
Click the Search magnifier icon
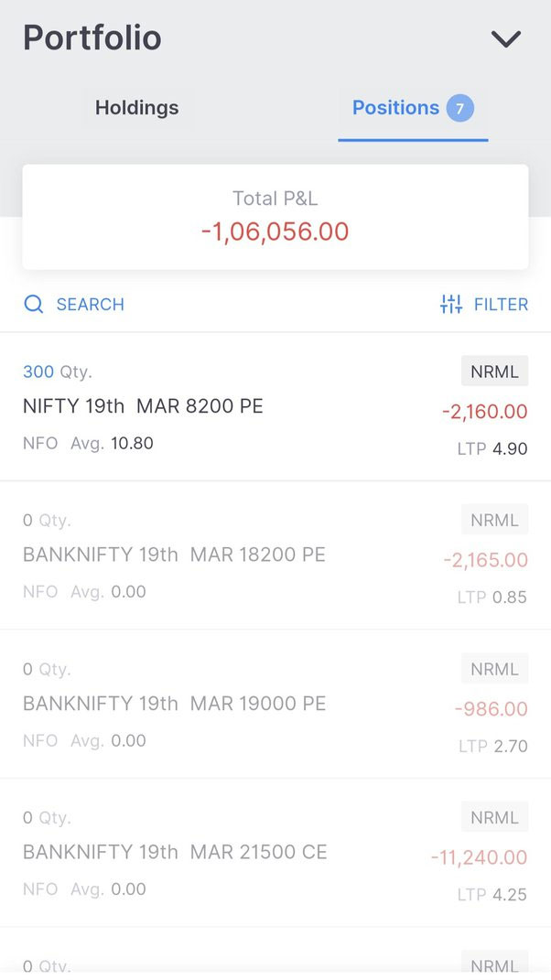(x=34, y=304)
